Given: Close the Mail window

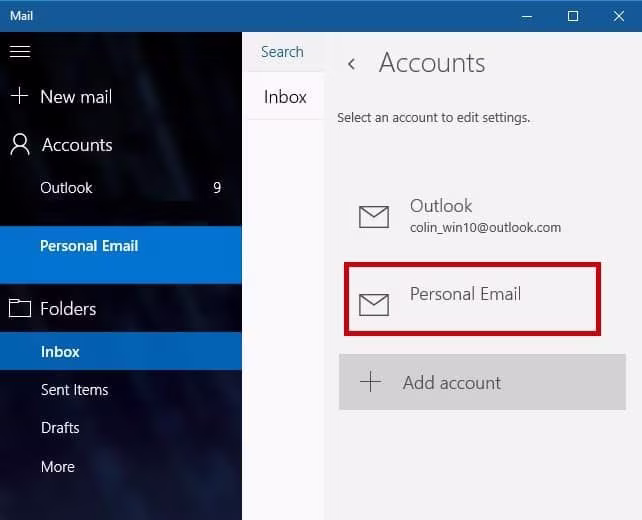Looking at the screenshot, I should click(619, 16).
